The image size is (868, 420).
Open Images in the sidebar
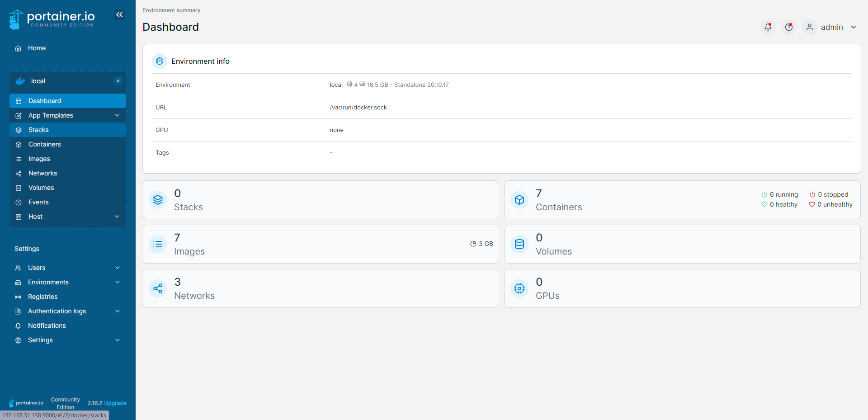pyautogui.click(x=68, y=159)
